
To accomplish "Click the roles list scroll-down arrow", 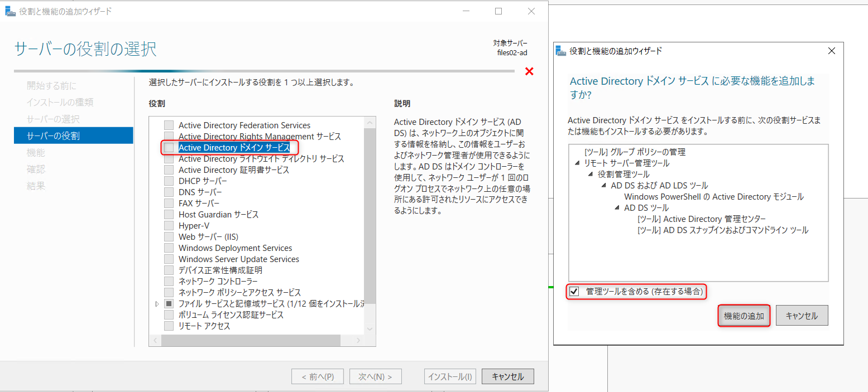I will click(x=370, y=329).
